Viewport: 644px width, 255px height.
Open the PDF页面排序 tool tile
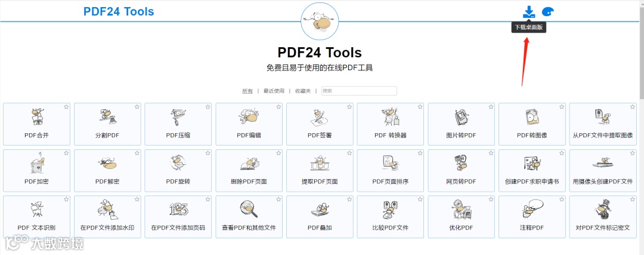coord(391,171)
